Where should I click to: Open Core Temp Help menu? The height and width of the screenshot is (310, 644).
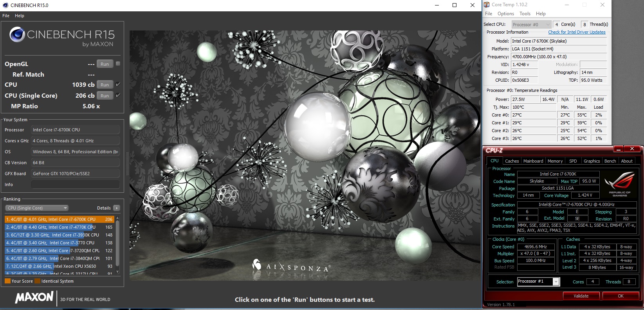click(541, 14)
